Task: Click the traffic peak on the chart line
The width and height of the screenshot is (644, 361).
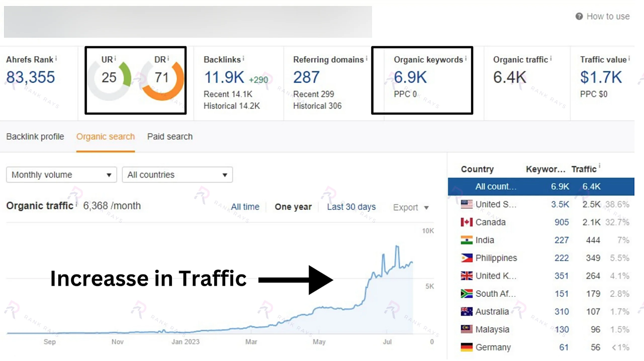Action: pos(397,247)
